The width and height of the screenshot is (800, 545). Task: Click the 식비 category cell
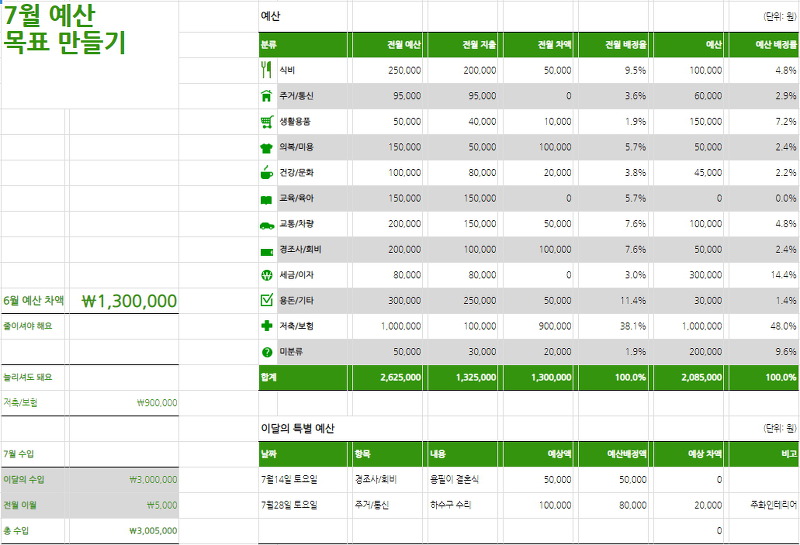coord(313,70)
